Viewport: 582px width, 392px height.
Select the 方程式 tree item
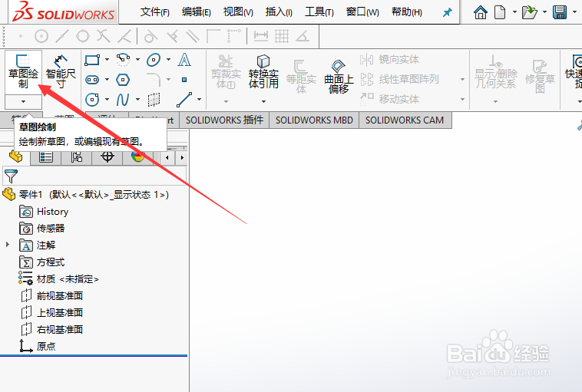coord(42,262)
